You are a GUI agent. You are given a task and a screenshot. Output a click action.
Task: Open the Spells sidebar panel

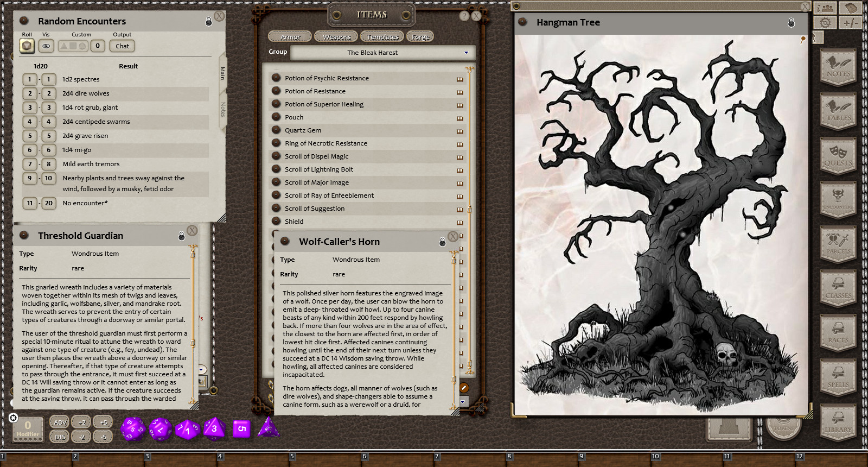tap(838, 378)
